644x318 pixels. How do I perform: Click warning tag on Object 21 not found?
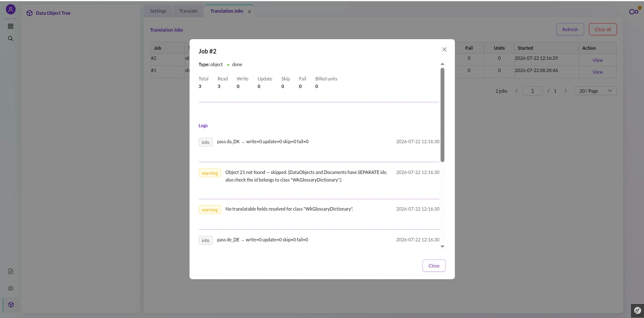210,173
